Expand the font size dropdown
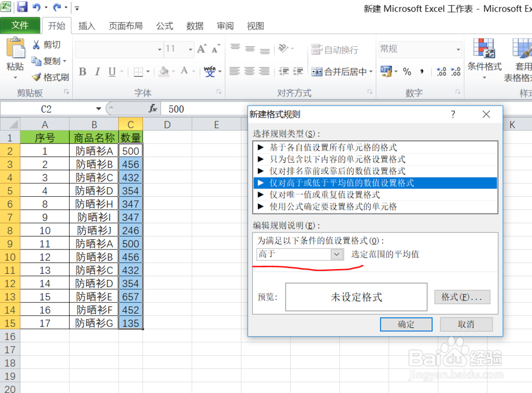Viewport: 532px width, 393px height. click(190, 49)
